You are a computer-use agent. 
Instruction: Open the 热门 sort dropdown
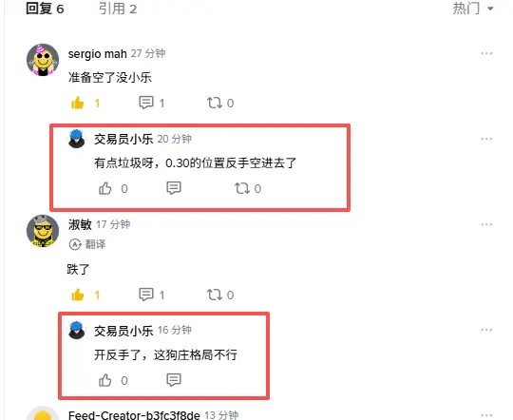[473, 9]
